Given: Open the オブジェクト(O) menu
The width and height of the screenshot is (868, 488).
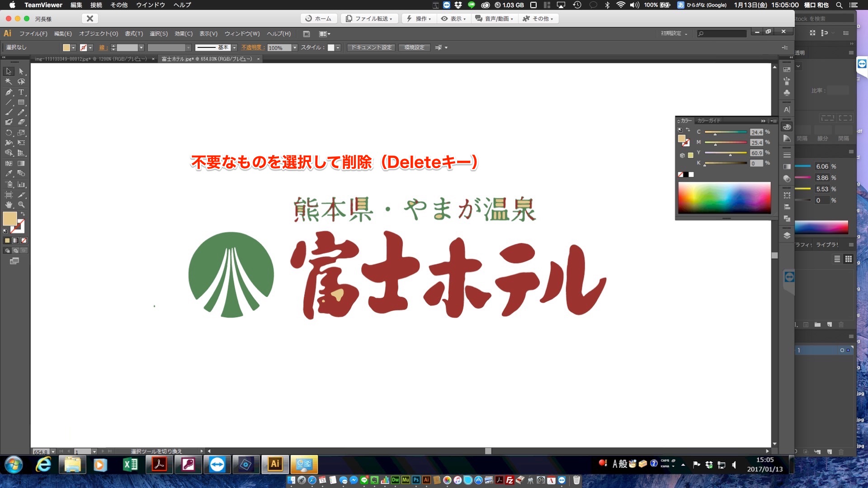Looking at the screenshot, I should pos(98,33).
